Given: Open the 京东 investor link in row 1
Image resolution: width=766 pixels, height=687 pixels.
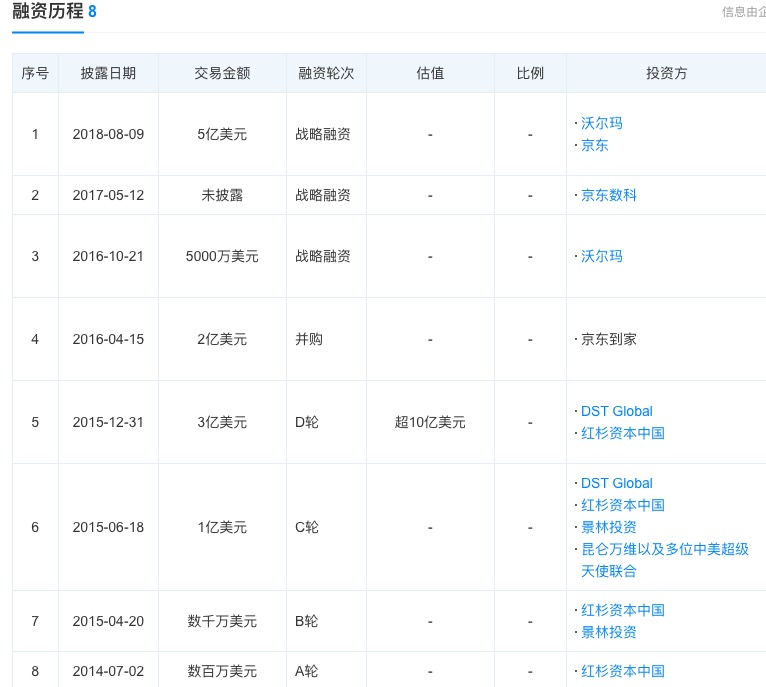Looking at the screenshot, I should pos(594,145).
